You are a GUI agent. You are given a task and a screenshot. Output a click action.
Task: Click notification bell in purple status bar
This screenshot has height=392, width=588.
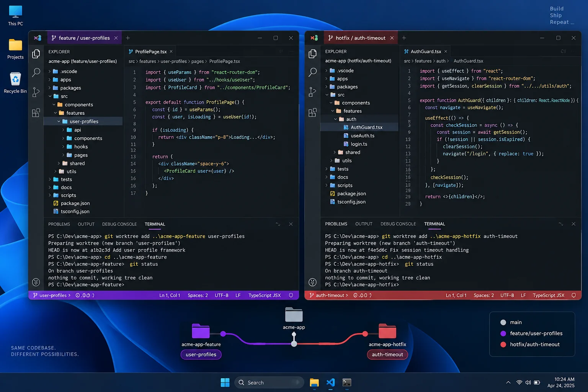coord(291,295)
